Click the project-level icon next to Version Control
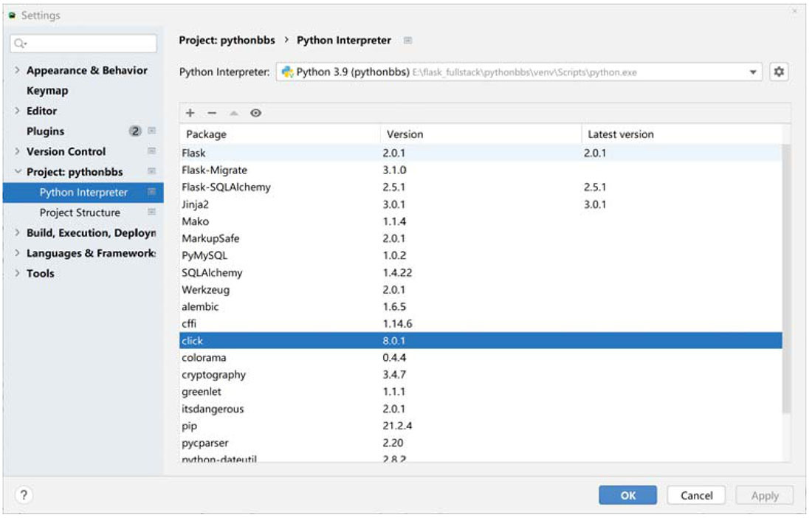Viewport: 812px width, 518px height. tap(152, 151)
